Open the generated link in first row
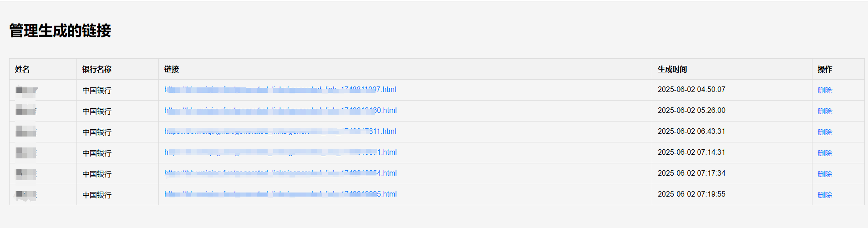868x228 pixels. pos(280,89)
